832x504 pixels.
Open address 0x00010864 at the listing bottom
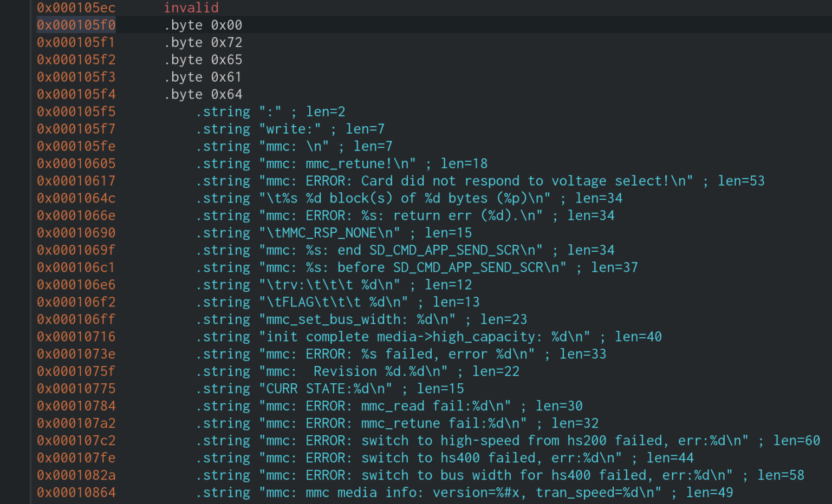[76, 493]
